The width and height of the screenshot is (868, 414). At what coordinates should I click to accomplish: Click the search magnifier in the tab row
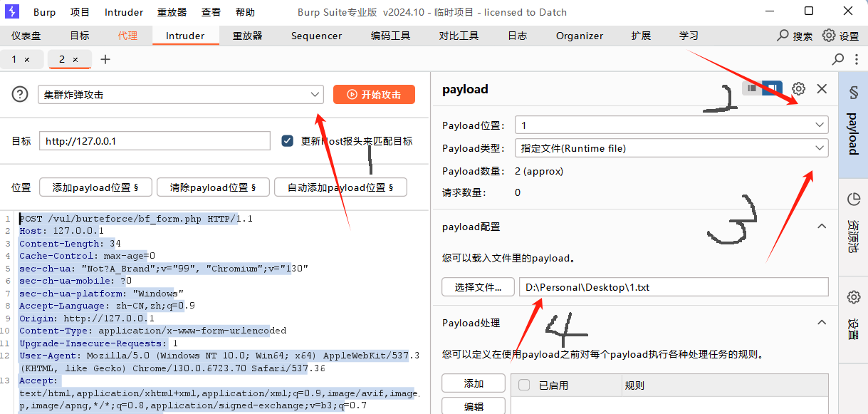click(838, 59)
